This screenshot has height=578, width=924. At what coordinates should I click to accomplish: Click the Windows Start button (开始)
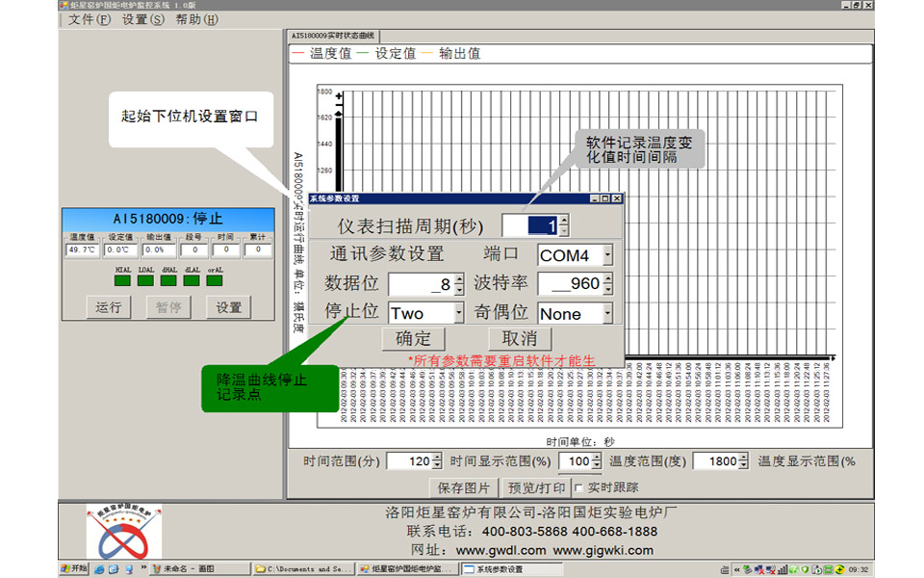(x=74, y=569)
